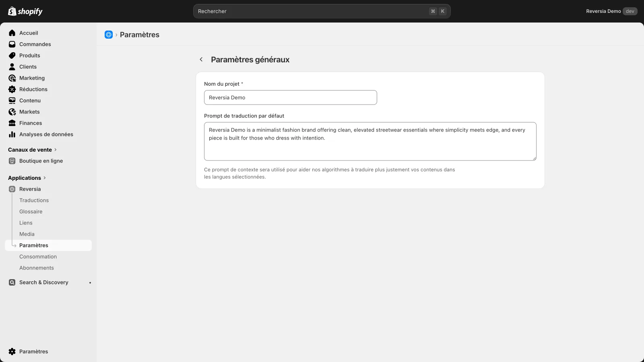Click the dev badge
This screenshot has width=644, height=362.
tap(630, 11)
